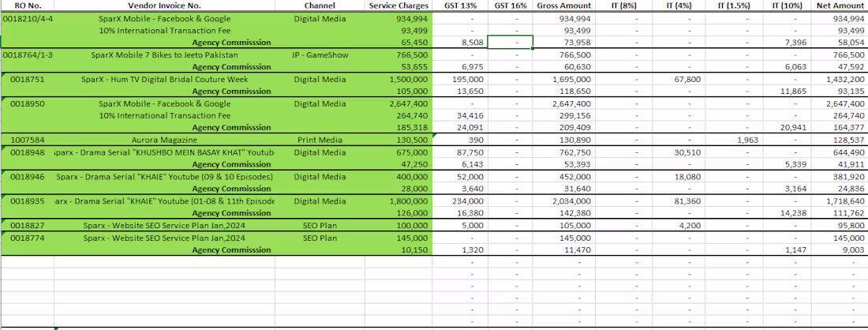Click the 'GST 13%' column header

[x=459, y=6]
